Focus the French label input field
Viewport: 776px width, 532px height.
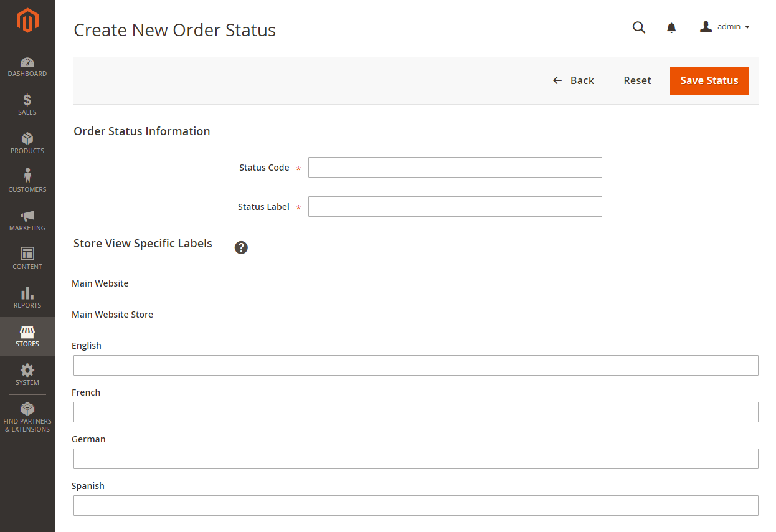click(416, 412)
